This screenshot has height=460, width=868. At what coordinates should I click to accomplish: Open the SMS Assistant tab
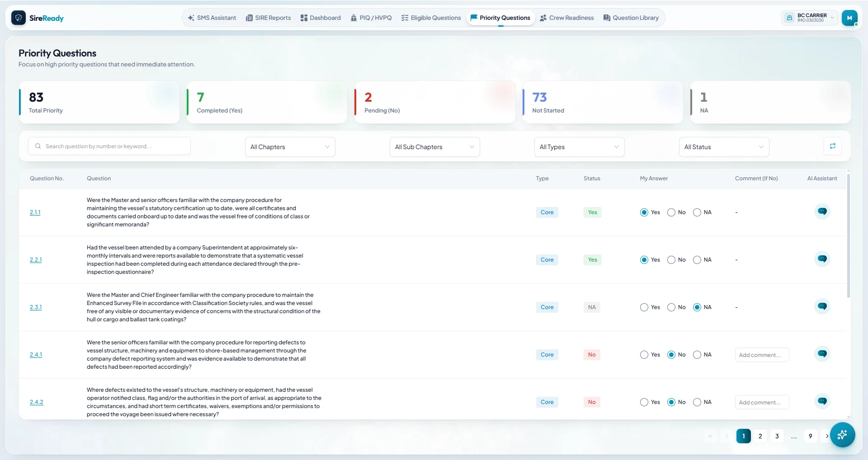coord(212,18)
